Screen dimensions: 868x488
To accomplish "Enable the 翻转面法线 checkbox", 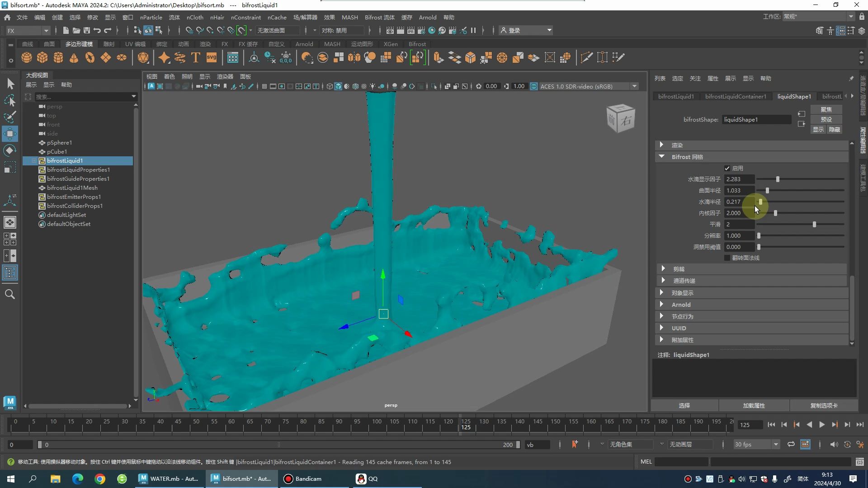I will coord(727,258).
